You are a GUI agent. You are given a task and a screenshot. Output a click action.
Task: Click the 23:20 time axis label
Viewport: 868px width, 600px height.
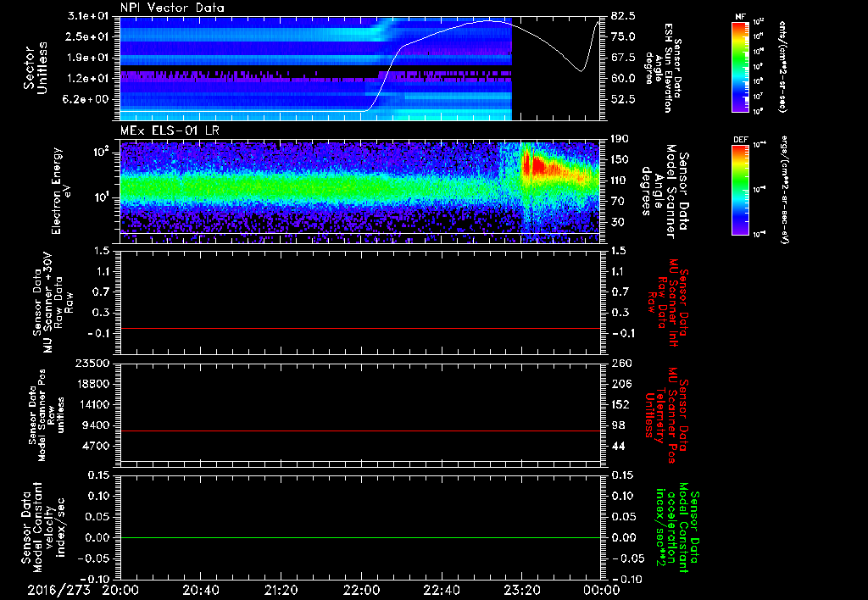pyautogui.click(x=521, y=590)
